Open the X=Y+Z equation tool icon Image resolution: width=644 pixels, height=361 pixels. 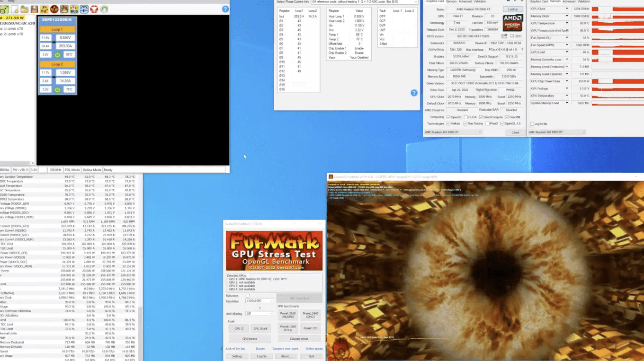(45, 9)
